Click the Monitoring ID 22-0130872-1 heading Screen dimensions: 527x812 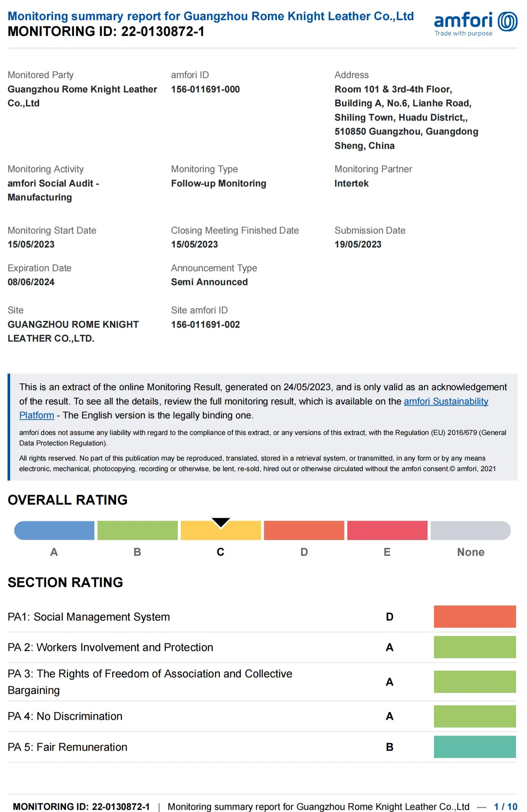106,31
